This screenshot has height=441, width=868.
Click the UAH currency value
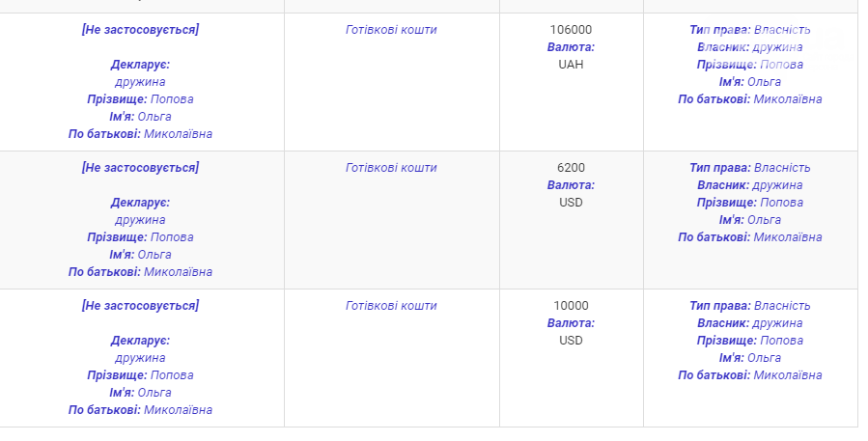click(x=571, y=65)
